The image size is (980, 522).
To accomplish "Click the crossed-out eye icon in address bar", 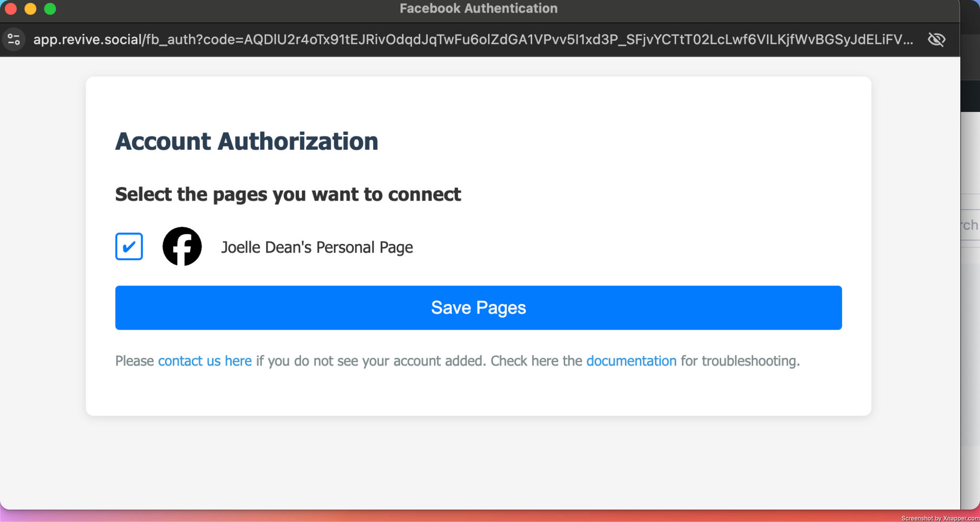I will (936, 39).
